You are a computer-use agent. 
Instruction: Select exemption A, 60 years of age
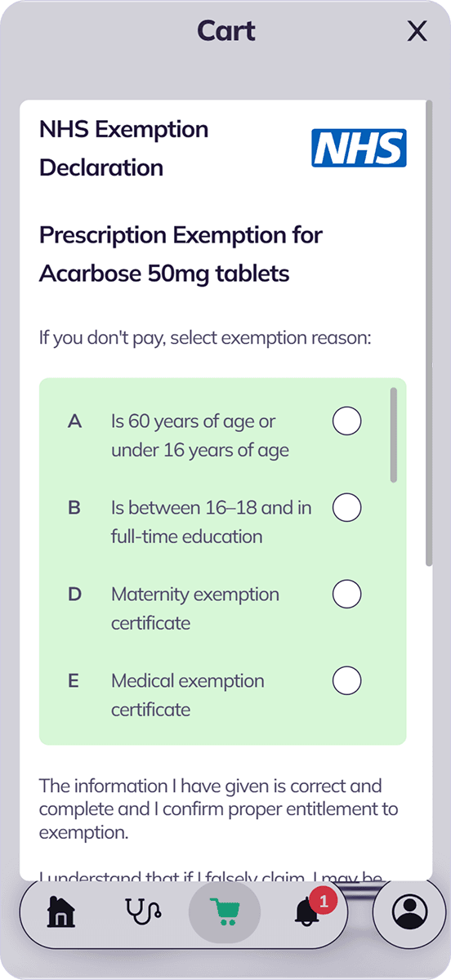click(346, 421)
